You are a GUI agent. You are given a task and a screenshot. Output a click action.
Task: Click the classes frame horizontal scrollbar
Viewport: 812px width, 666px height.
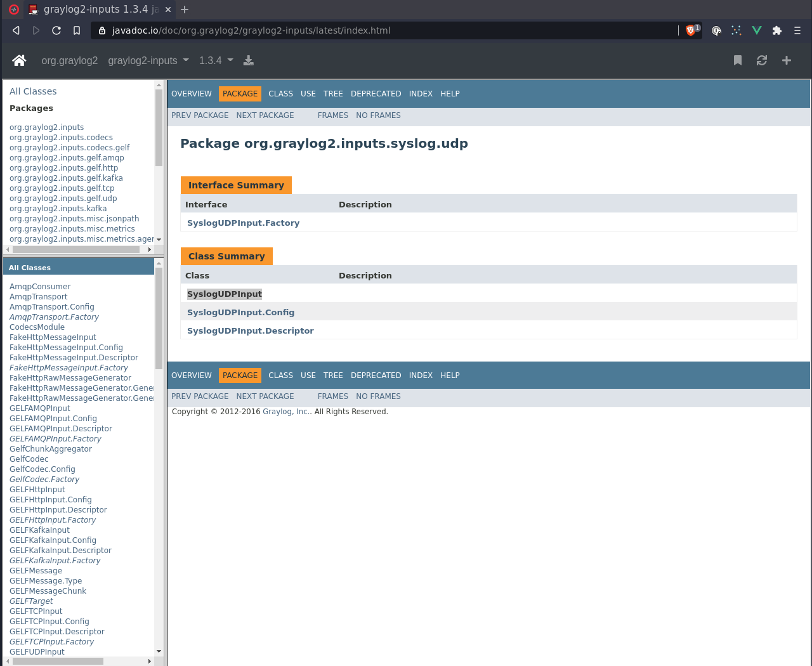[x=58, y=661]
